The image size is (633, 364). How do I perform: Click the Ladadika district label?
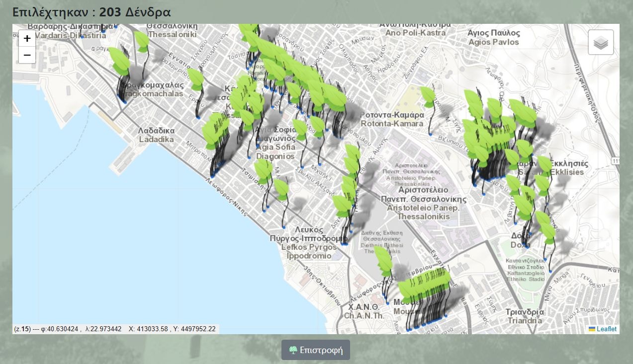coord(157,135)
